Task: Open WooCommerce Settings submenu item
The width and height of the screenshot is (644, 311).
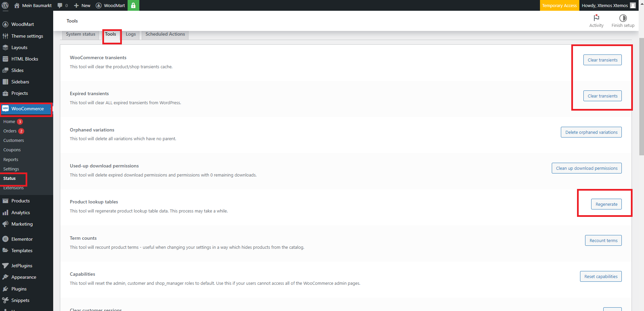Action: point(11,169)
